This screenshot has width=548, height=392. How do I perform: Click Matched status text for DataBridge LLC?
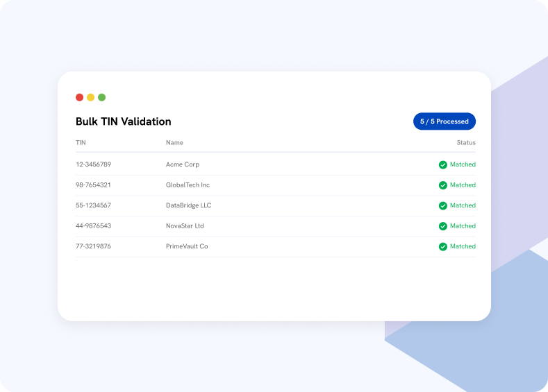click(x=463, y=205)
